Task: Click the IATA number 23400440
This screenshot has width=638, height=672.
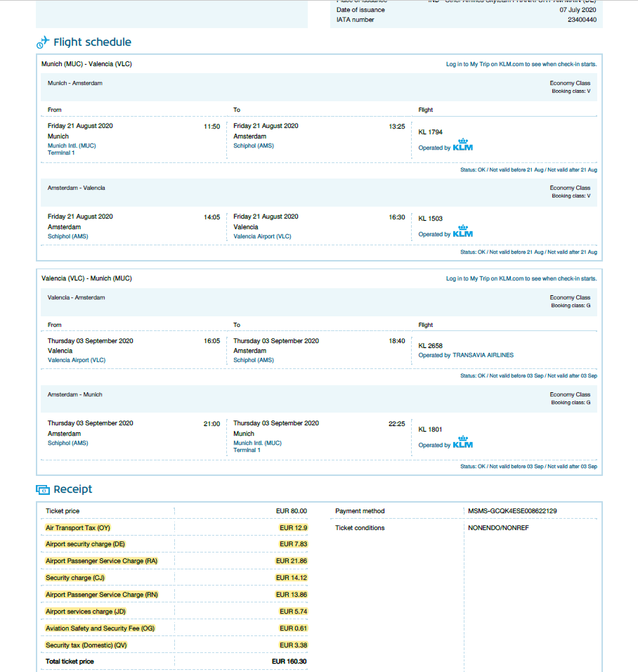Action: point(582,20)
